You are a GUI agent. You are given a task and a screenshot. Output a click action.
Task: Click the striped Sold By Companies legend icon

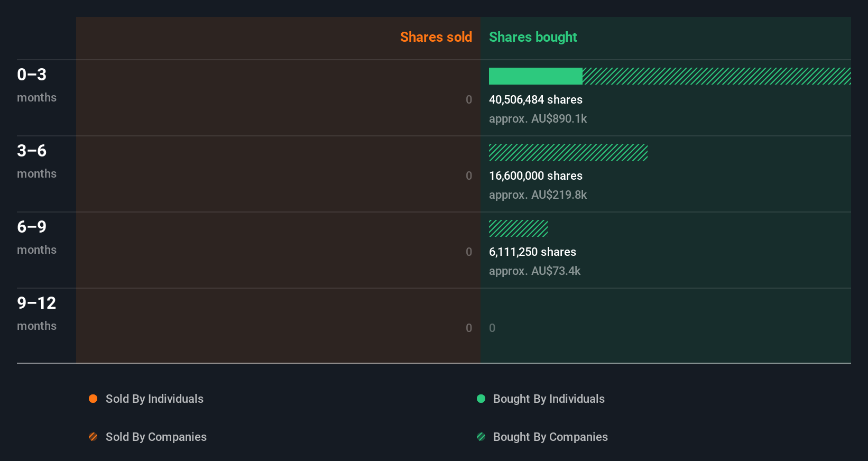coord(93,437)
